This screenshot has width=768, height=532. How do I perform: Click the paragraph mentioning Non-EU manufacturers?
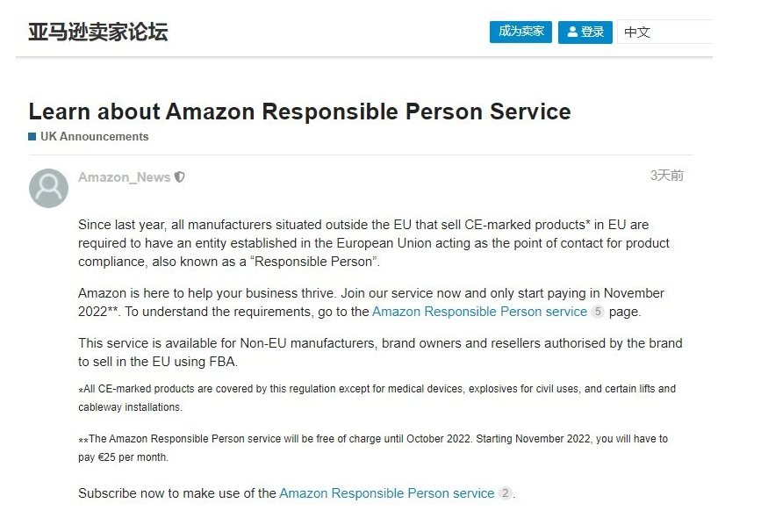pyautogui.click(x=380, y=352)
